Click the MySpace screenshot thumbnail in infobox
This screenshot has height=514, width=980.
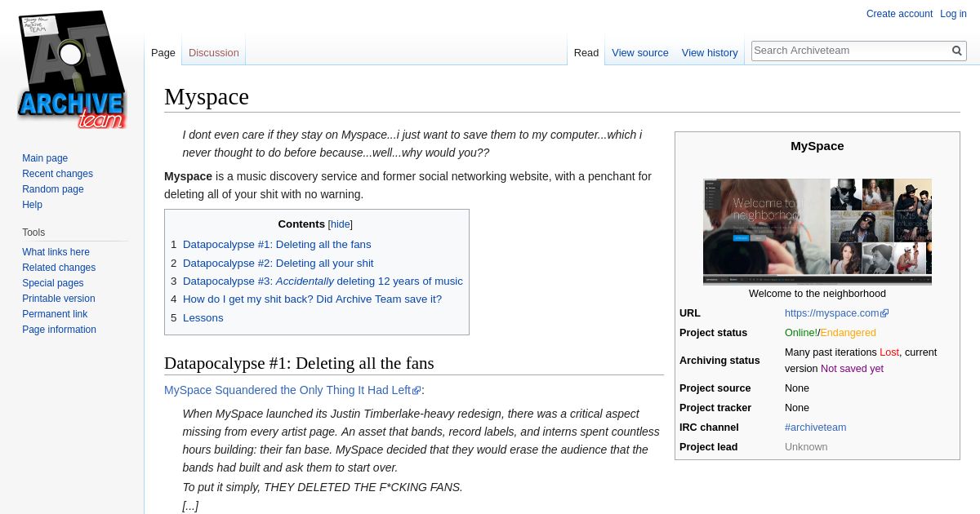[817, 232]
